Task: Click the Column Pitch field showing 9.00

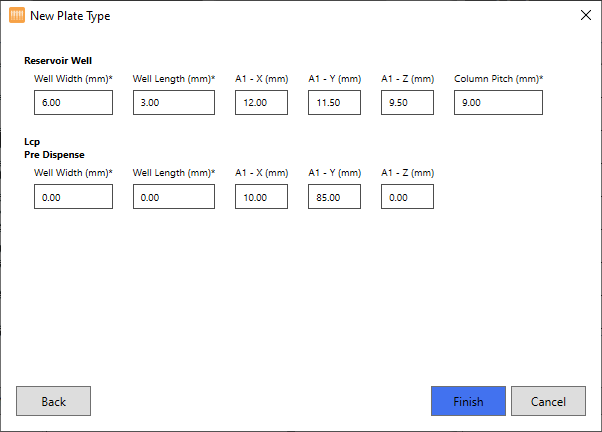Action: (x=498, y=103)
